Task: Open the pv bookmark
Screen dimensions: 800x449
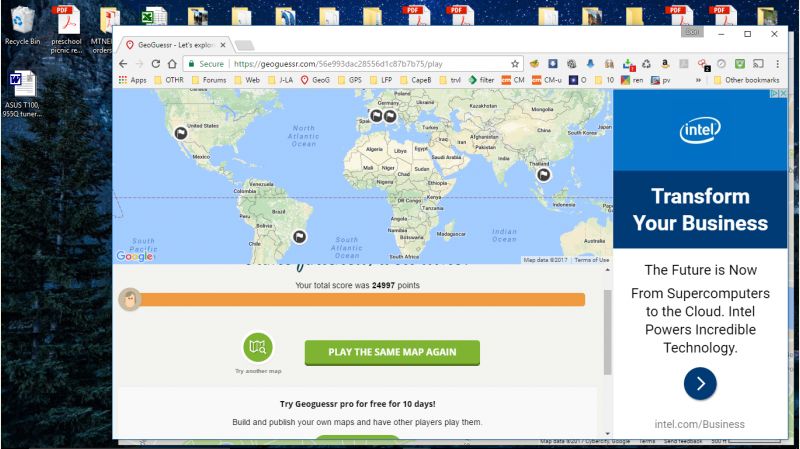Action: (x=661, y=80)
